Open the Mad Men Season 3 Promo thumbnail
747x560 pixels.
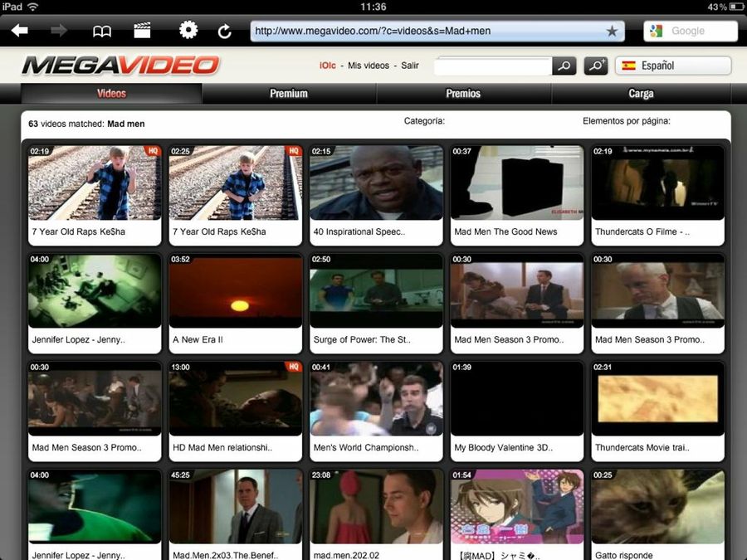516,290
